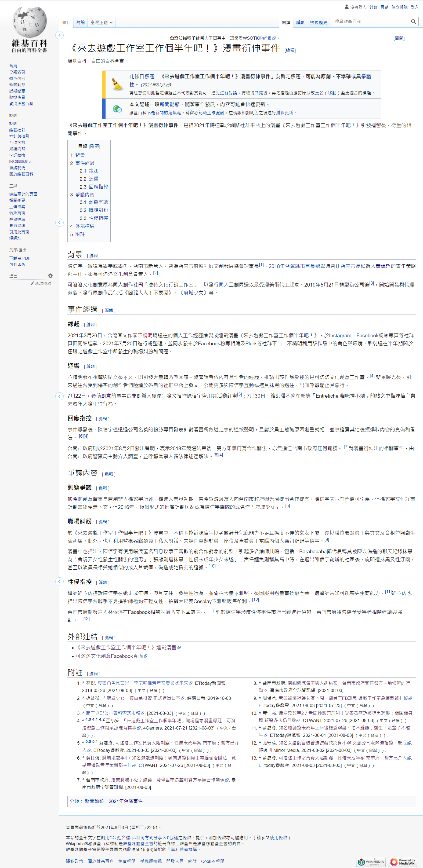Open 隱私政策 footer link
The image size is (423, 868).
click(75, 861)
